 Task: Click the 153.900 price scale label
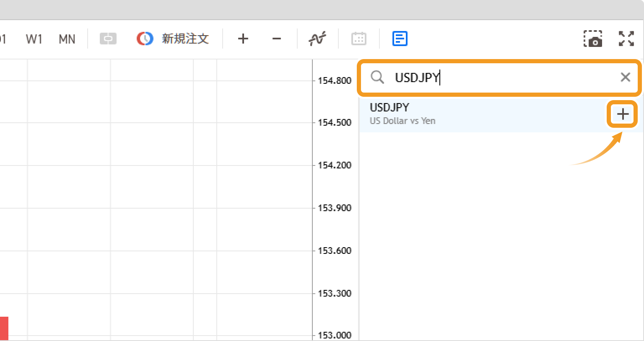pyautogui.click(x=335, y=208)
